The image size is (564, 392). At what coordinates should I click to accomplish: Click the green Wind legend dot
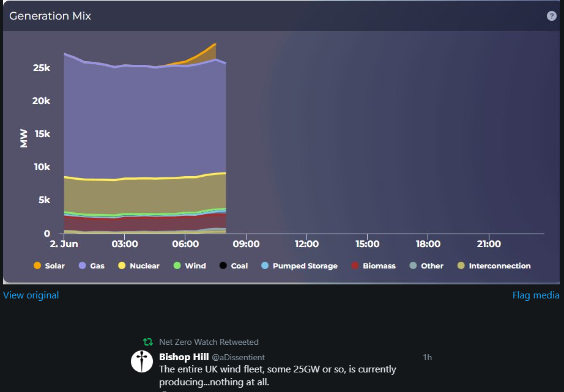click(177, 266)
